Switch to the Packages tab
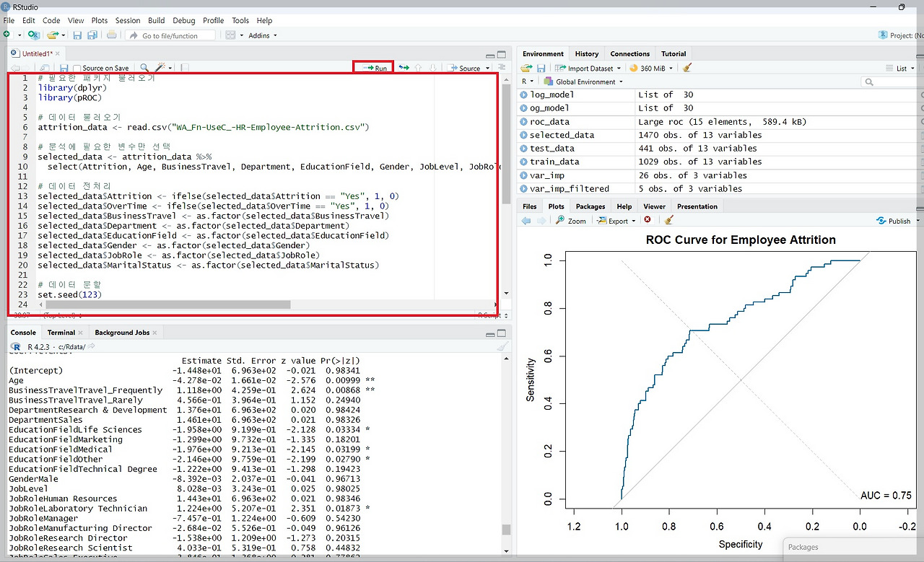This screenshot has width=924, height=562. click(x=590, y=206)
